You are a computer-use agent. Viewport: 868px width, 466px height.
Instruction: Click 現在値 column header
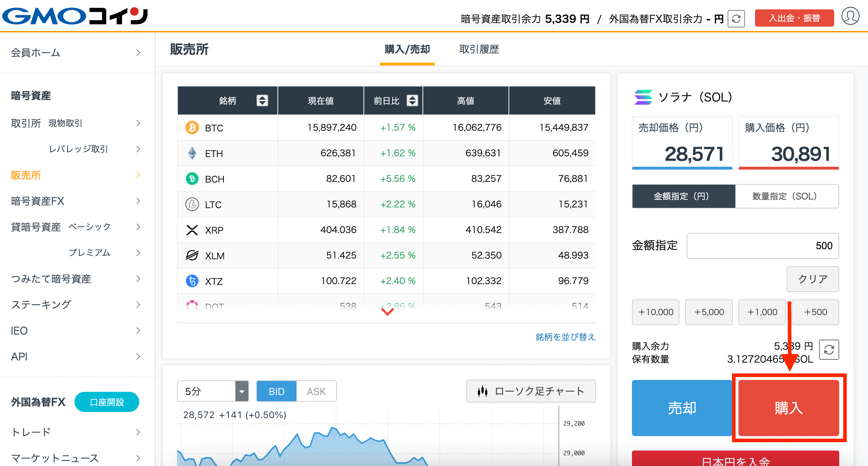[321, 100]
